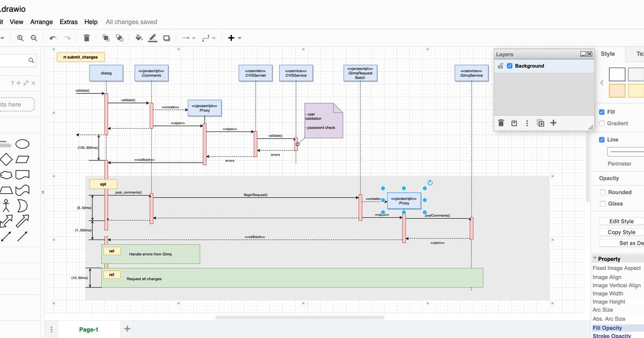Add a new layer with plus icon
Screen dimensions: 644x338
[x=553, y=123]
